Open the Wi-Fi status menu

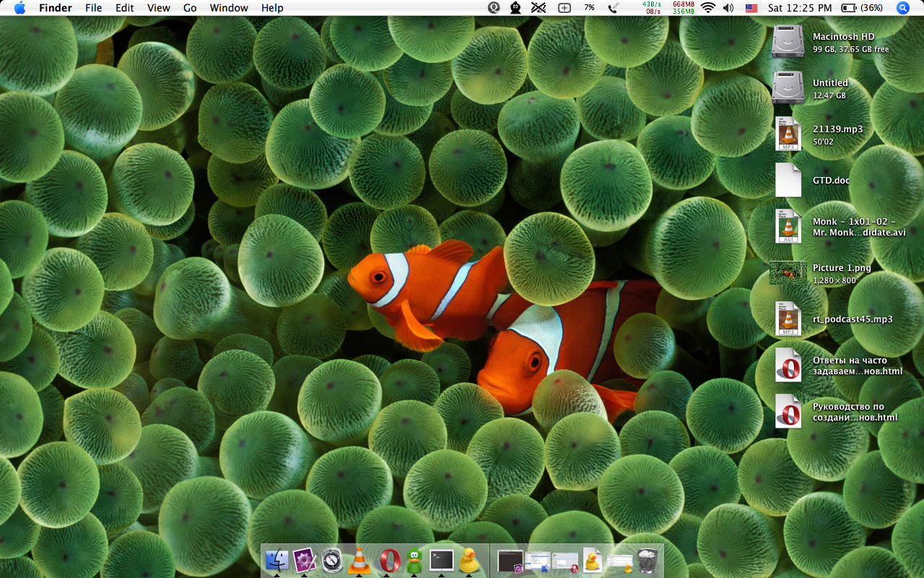707,8
